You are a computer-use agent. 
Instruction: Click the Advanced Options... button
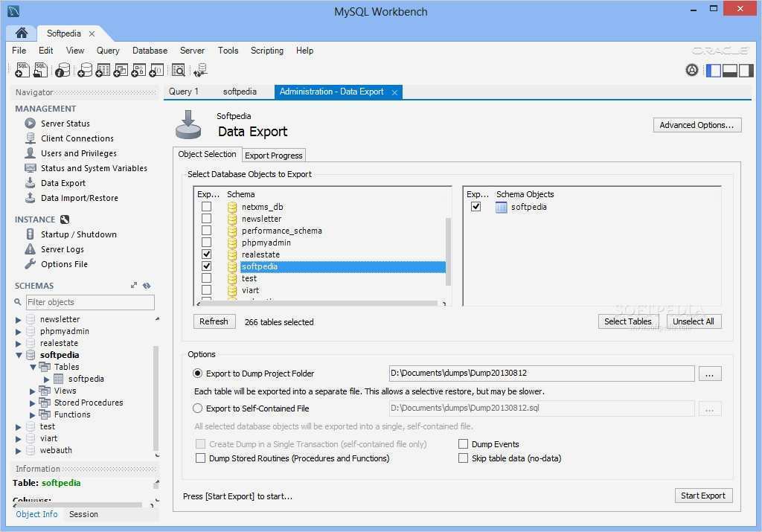point(697,125)
